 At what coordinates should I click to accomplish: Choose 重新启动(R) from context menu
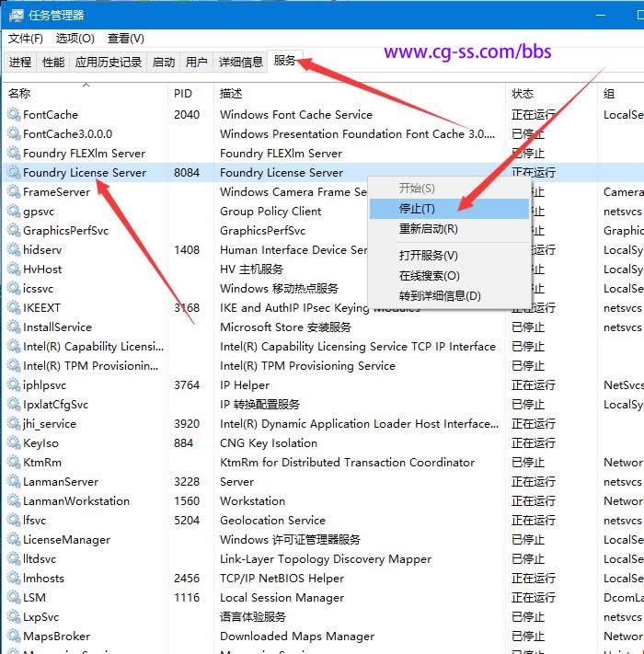(428, 229)
